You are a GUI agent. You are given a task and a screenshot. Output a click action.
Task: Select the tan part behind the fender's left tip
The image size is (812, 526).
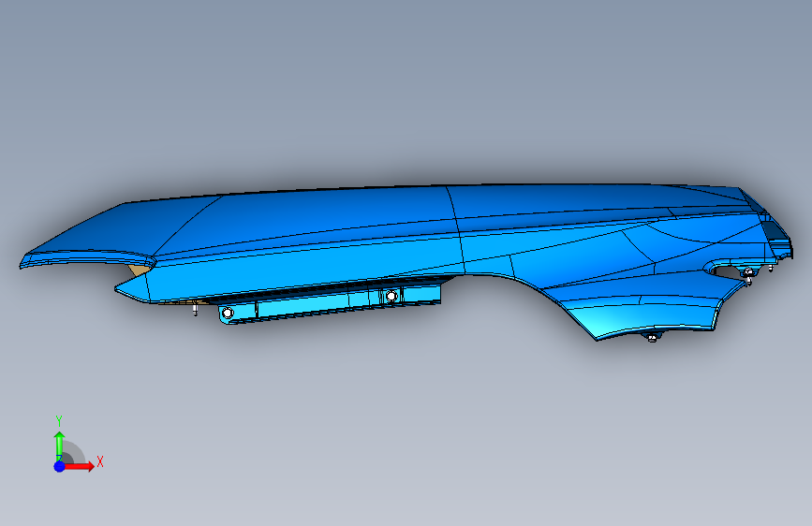pos(139,270)
